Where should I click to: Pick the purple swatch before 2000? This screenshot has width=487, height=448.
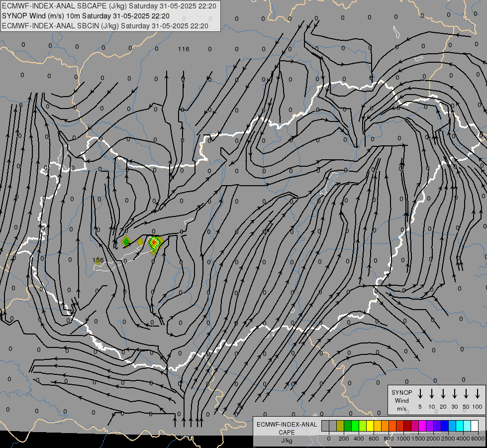430,426
